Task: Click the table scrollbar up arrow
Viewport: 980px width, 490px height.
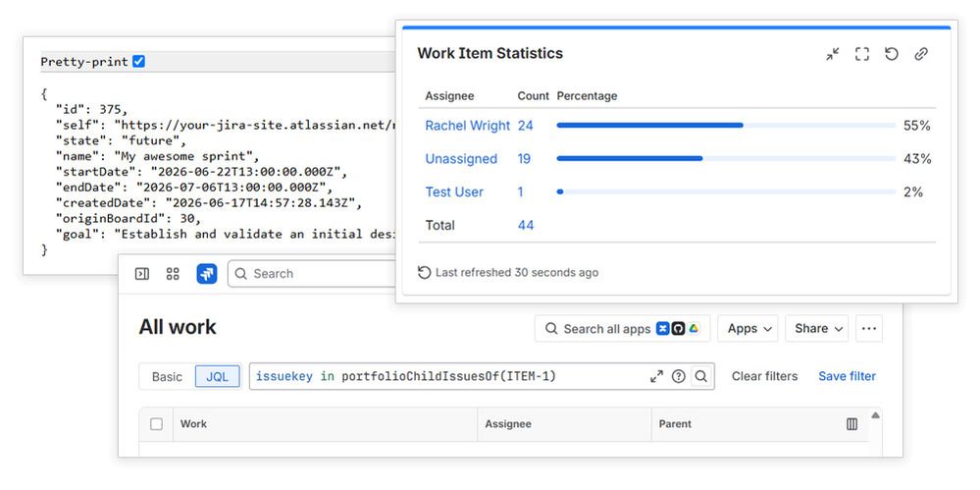Action: [x=875, y=415]
